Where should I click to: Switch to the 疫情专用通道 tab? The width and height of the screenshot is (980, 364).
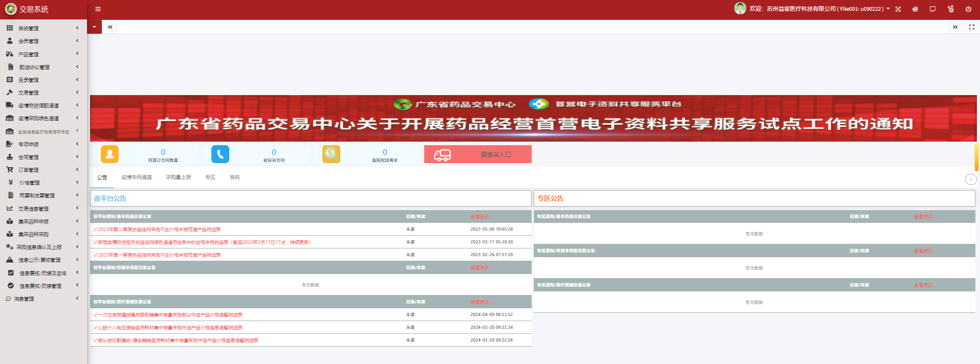coord(136,177)
